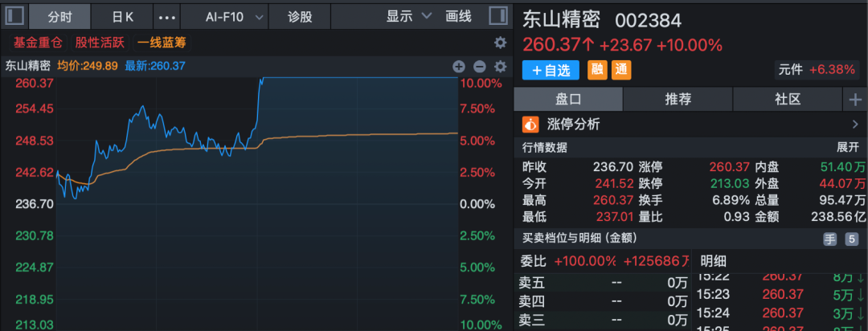The height and width of the screenshot is (331, 868).
Task: Click the 涨停分析 orange icon
Action: click(530, 125)
